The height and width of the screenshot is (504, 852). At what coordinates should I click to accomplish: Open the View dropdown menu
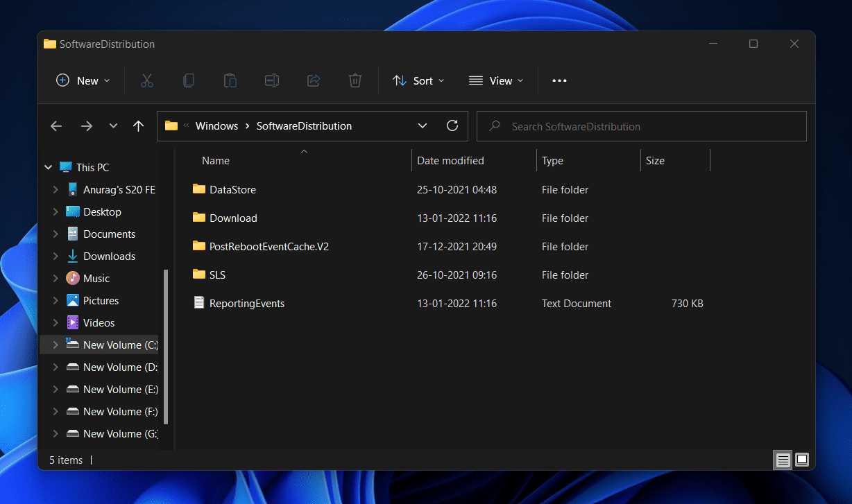point(496,80)
